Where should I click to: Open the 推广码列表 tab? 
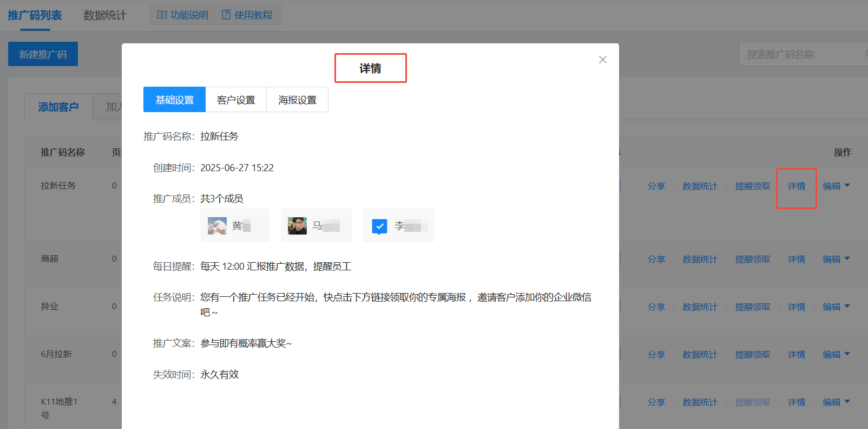pos(35,15)
